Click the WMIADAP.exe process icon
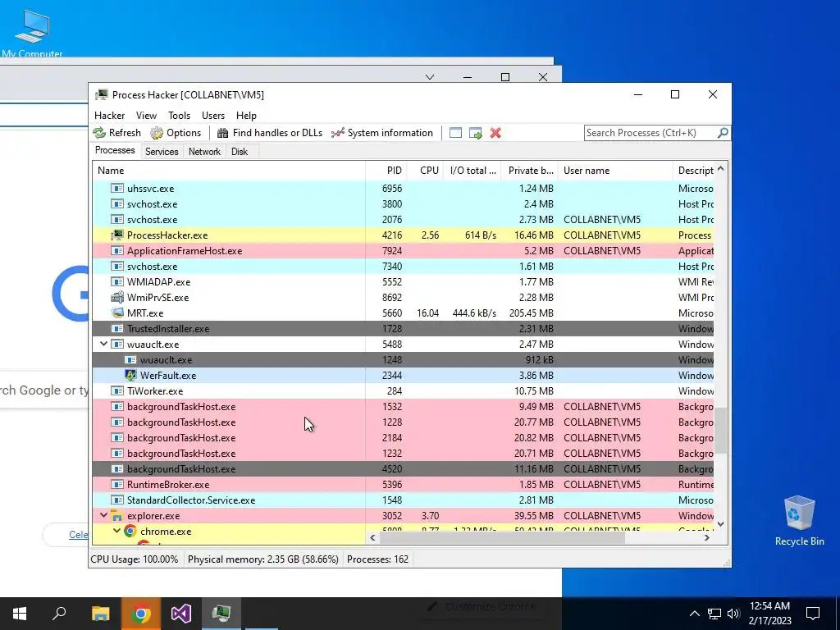Image resolution: width=840 pixels, height=630 pixels. tap(116, 282)
